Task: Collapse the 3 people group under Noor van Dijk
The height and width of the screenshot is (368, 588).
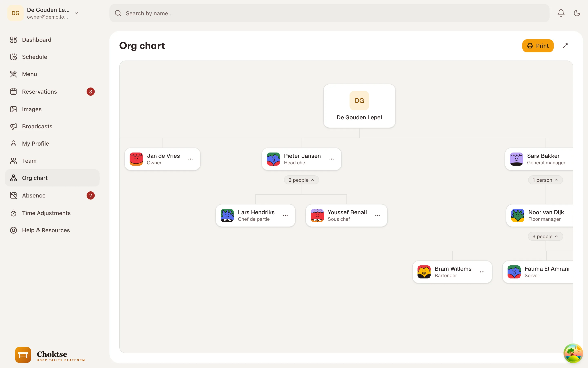Action: [x=545, y=237]
